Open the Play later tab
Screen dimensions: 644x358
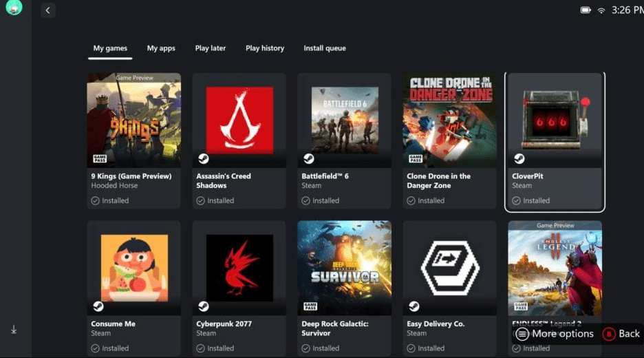point(211,48)
